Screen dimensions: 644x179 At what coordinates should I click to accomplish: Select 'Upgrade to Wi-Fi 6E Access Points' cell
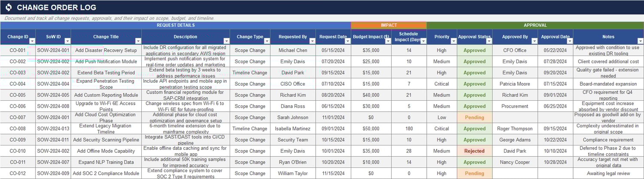(106, 106)
